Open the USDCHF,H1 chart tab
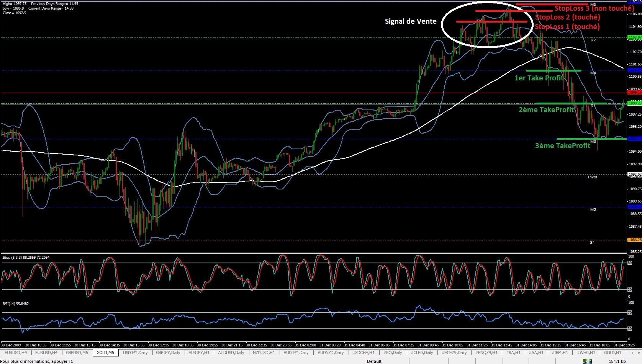The height and width of the screenshot is (364, 642). pos(364,353)
